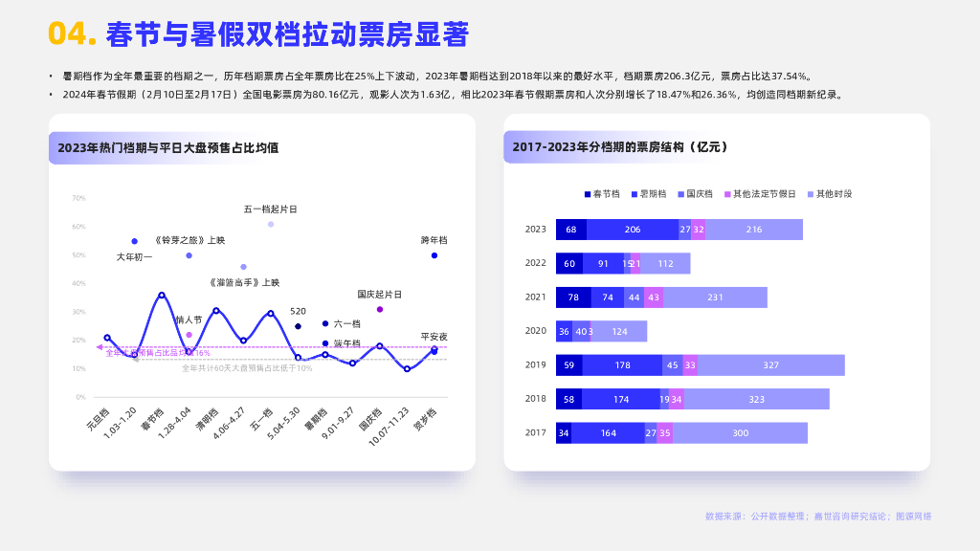980x551 pixels.
Task: Click the 36 segment in 2020 bar
Action: click(x=565, y=331)
